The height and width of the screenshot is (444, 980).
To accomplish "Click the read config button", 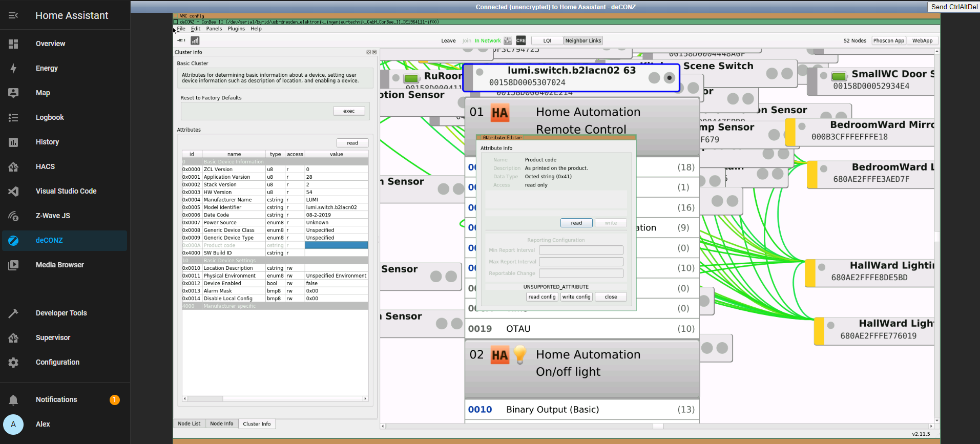I will 542,297.
